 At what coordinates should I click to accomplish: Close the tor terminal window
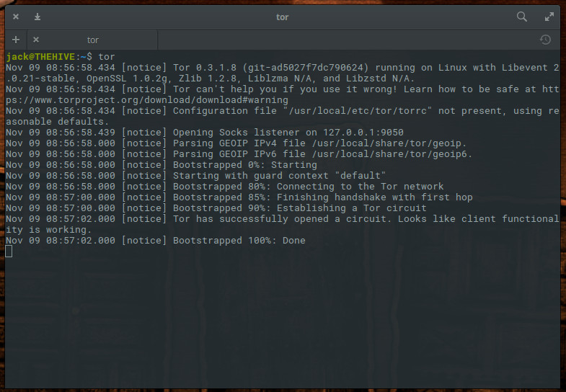click(16, 17)
